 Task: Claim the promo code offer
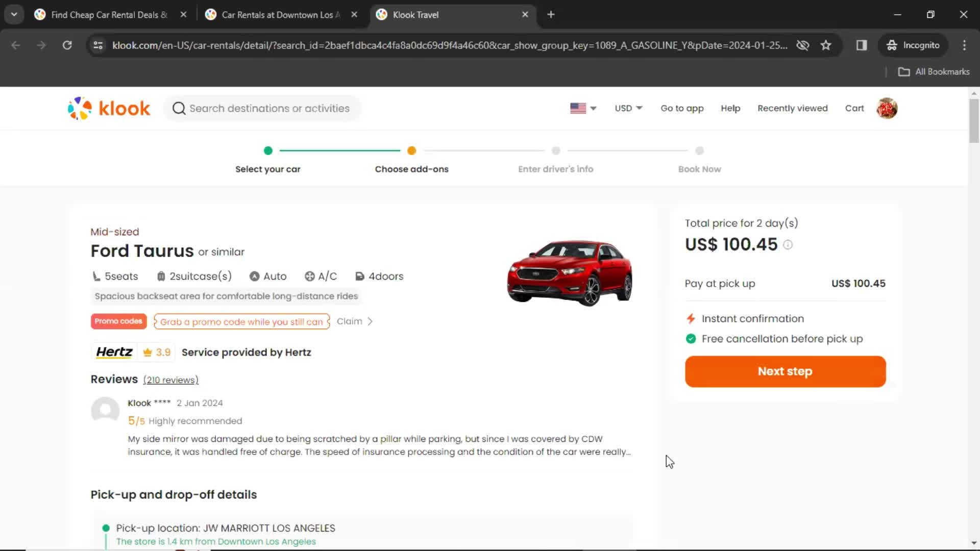pos(355,321)
